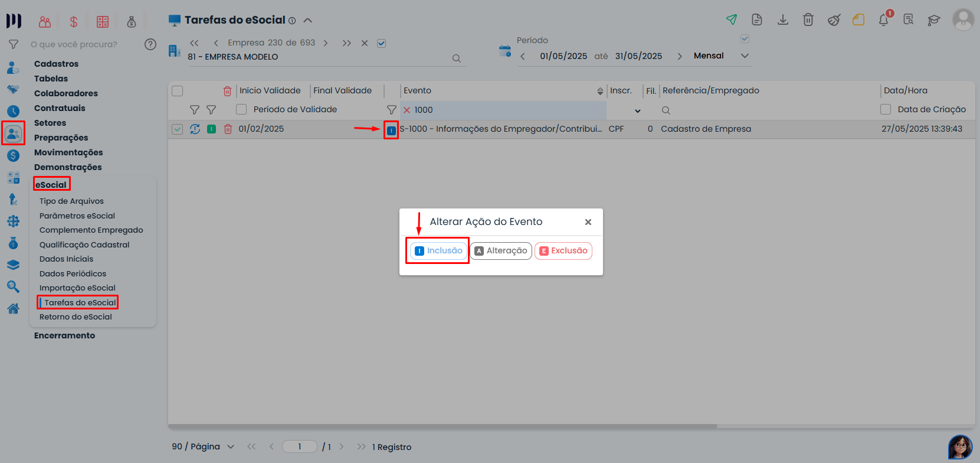Click the blue action icon beside S-1000 event

pos(391,130)
